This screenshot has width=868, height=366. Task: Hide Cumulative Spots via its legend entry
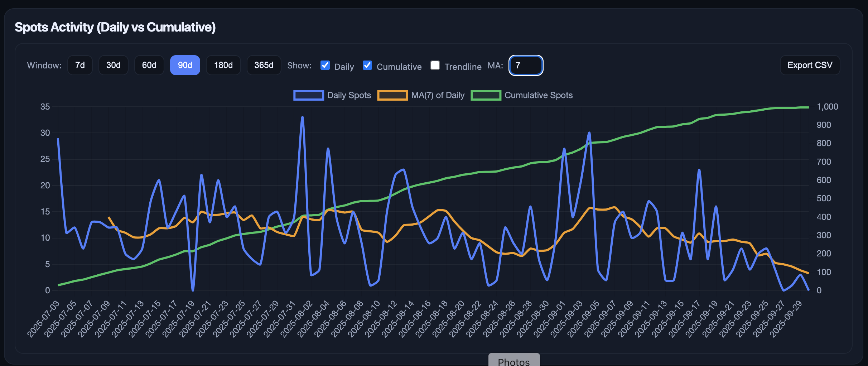pyautogui.click(x=539, y=95)
